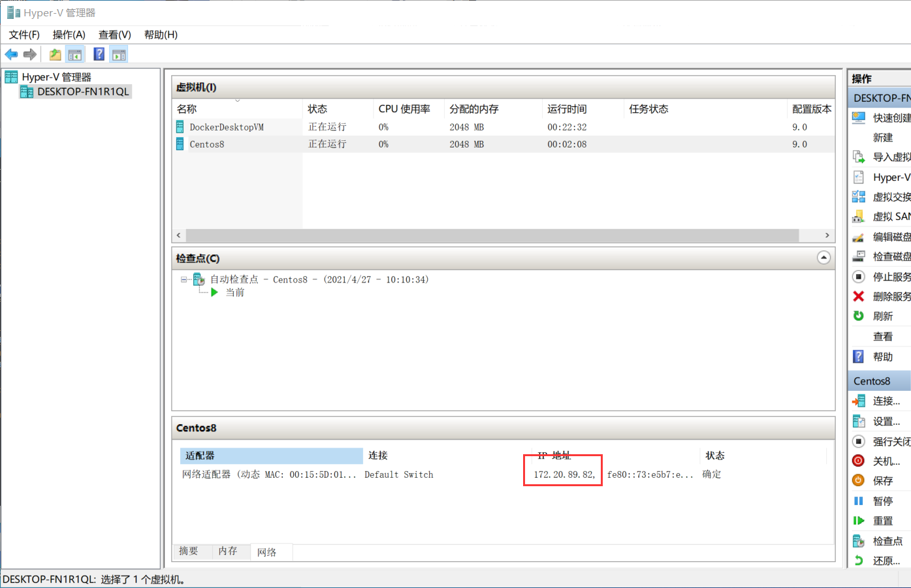The height and width of the screenshot is (588, 911).
Task: Create a checkpoint via the 检查点 icon
Action: pos(858,540)
